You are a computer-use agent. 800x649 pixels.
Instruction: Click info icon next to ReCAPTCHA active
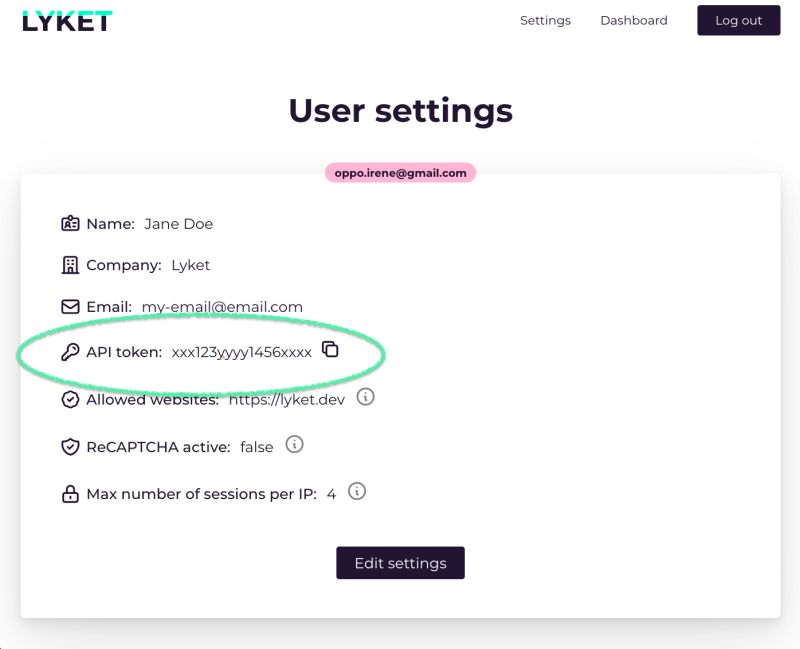(x=294, y=444)
